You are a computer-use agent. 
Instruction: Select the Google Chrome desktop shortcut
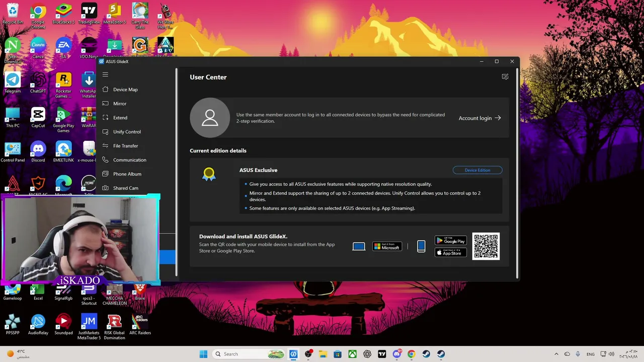pyautogui.click(x=38, y=16)
